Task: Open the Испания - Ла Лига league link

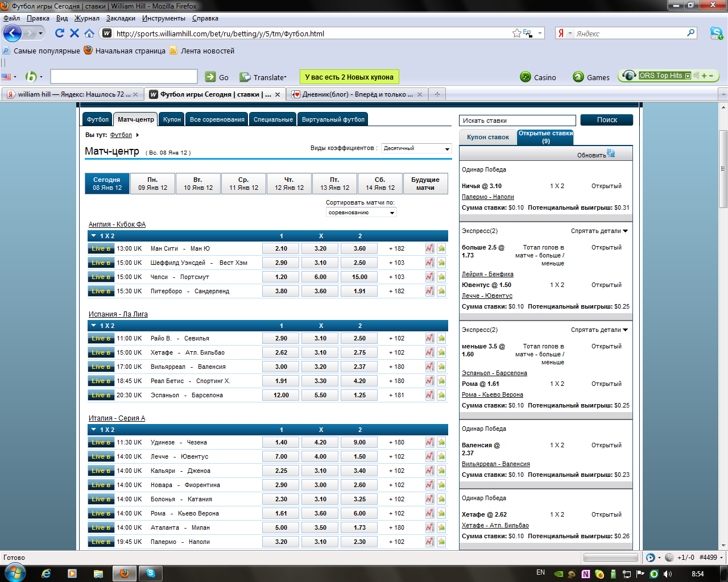Action: point(118,314)
